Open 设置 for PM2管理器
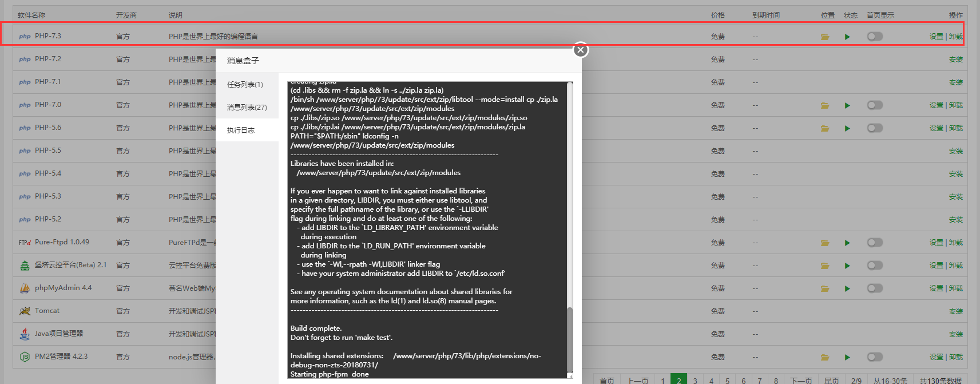This screenshot has height=384, width=980. click(936, 357)
